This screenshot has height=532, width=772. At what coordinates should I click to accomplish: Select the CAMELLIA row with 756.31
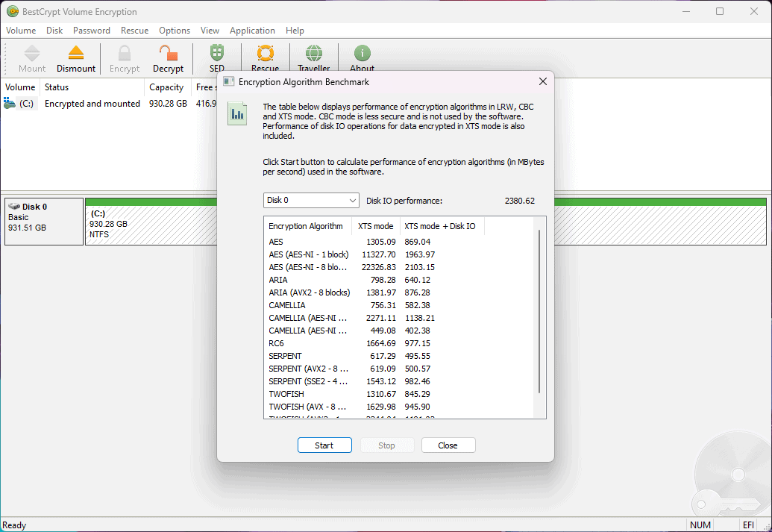point(399,305)
